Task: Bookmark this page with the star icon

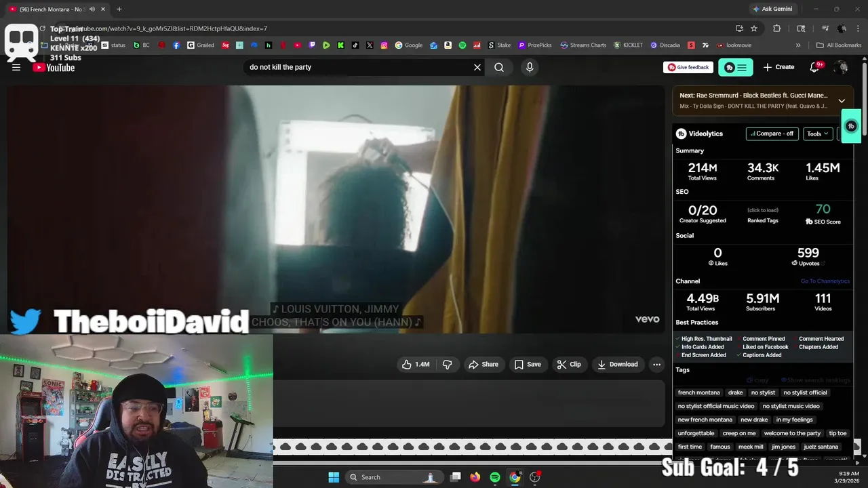Action: [754, 28]
